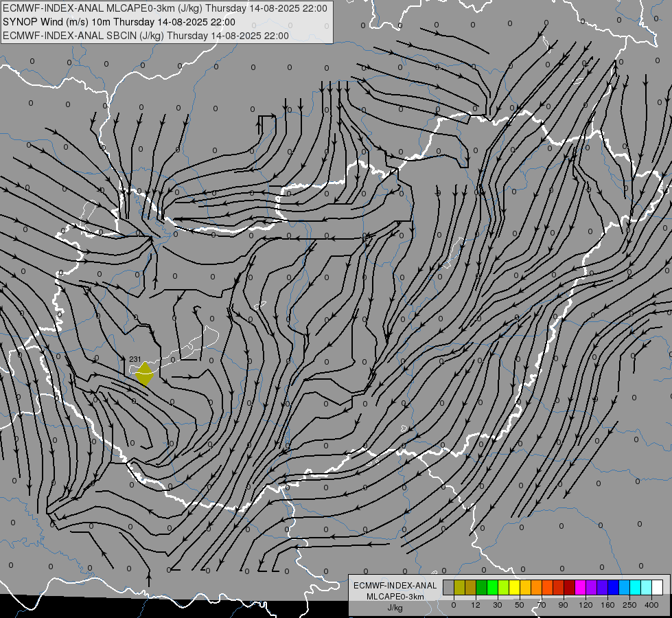Click the legend tick label 160

pos(607,605)
